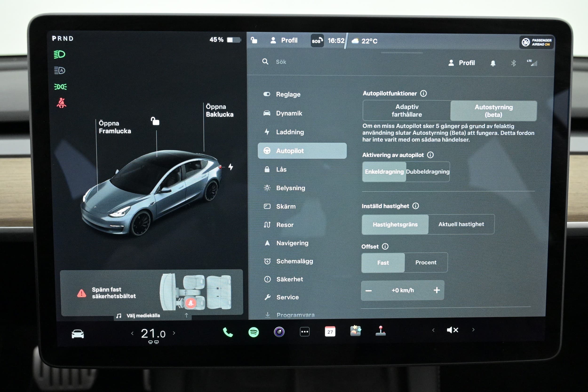
Task: Decrease volume with left chevron
Action: (x=433, y=330)
